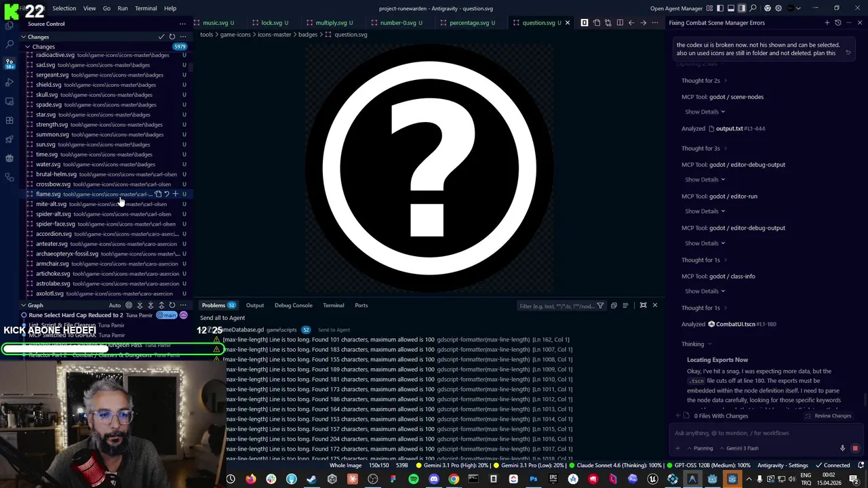This screenshot has width=868, height=488.
Task: Open editor more actions ellipsis
Action: pyautogui.click(x=654, y=22)
